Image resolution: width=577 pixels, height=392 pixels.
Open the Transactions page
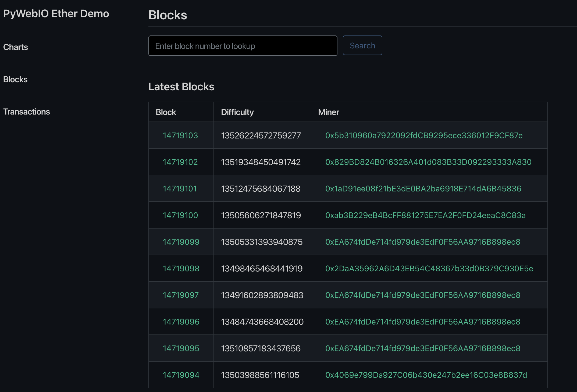[x=27, y=112]
